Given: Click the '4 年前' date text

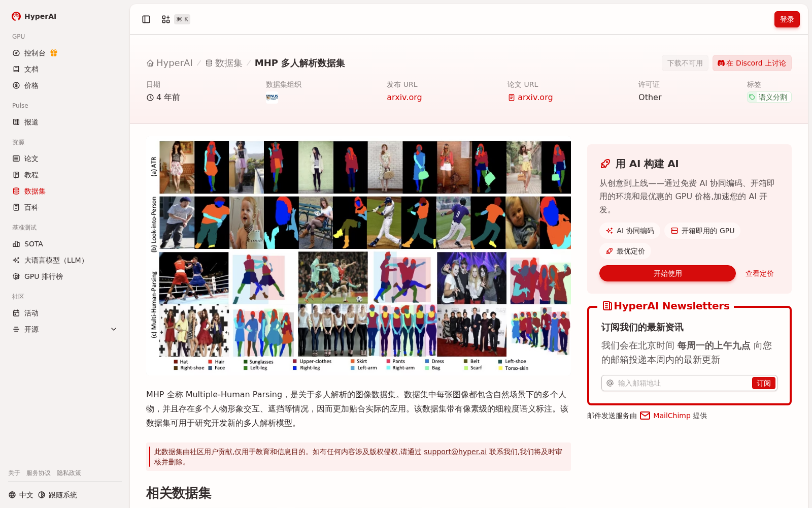Looking at the screenshot, I should (x=168, y=97).
